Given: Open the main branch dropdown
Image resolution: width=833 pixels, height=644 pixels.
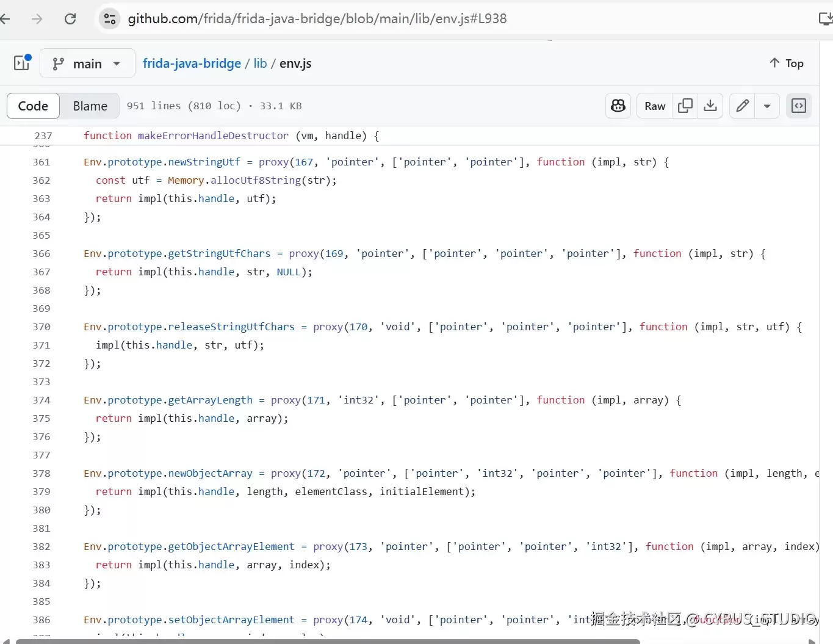Looking at the screenshot, I should 87,63.
